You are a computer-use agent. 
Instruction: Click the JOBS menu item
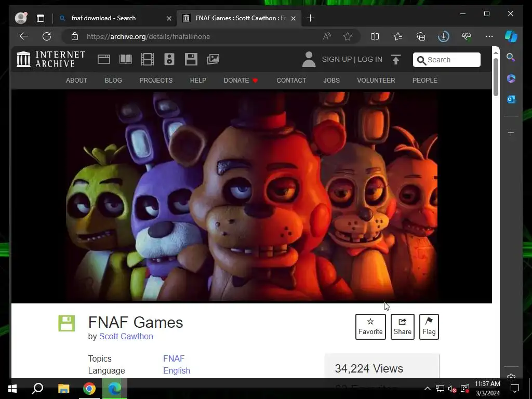pyautogui.click(x=331, y=81)
